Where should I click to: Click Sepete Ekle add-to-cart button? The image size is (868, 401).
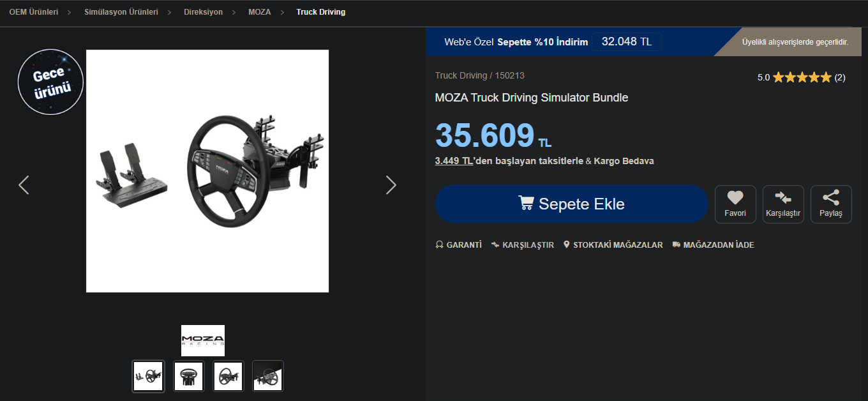click(572, 204)
